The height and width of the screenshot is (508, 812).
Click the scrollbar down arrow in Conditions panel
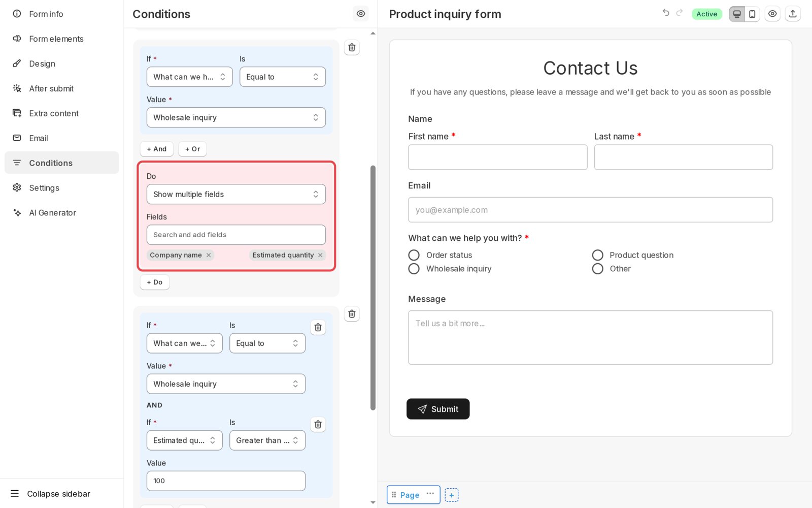coord(373,502)
